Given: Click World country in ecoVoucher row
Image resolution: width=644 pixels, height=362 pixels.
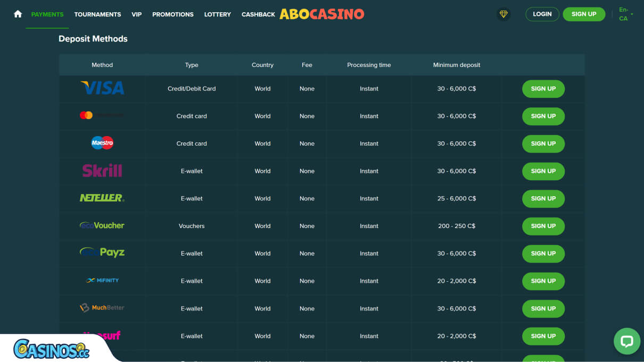Looking at the screenshot, I should click(262, 226).
